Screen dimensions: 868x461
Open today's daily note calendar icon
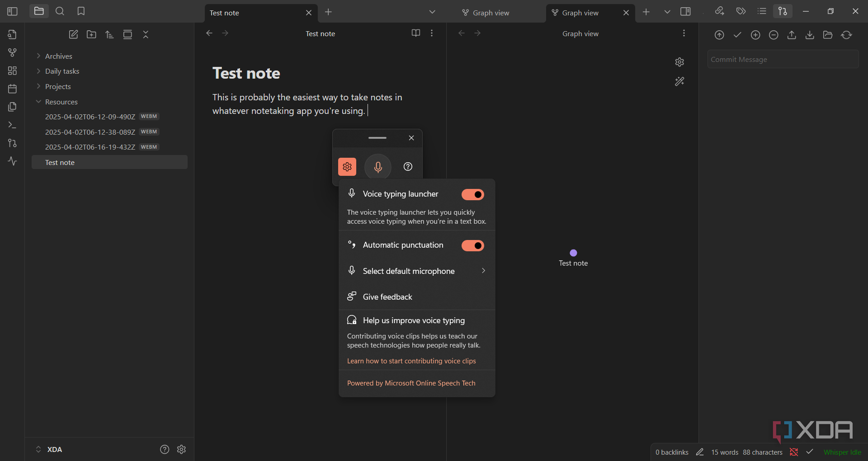(x=12, y=89)
